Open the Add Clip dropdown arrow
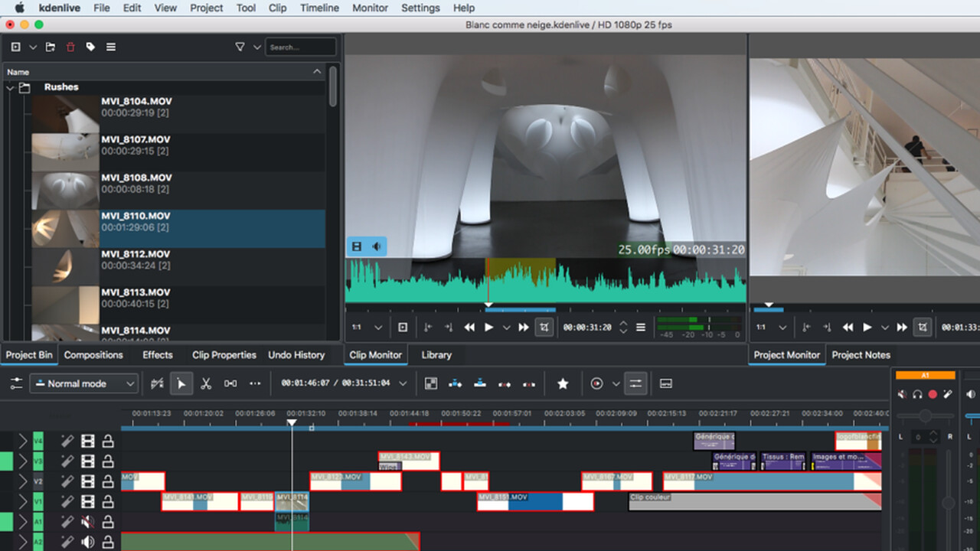This screenshot has width=980, height=551. tap(32, 47)
